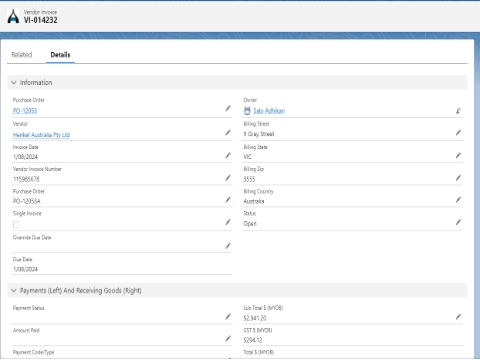Edit the Override Due Date field
This screenshot has height=360, width=480.
pyautogui.click(x=228, y=246)
